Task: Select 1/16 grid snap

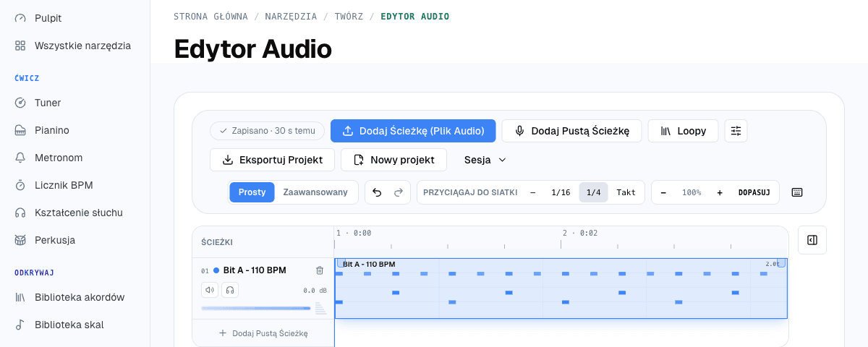Action: point(561,192)
